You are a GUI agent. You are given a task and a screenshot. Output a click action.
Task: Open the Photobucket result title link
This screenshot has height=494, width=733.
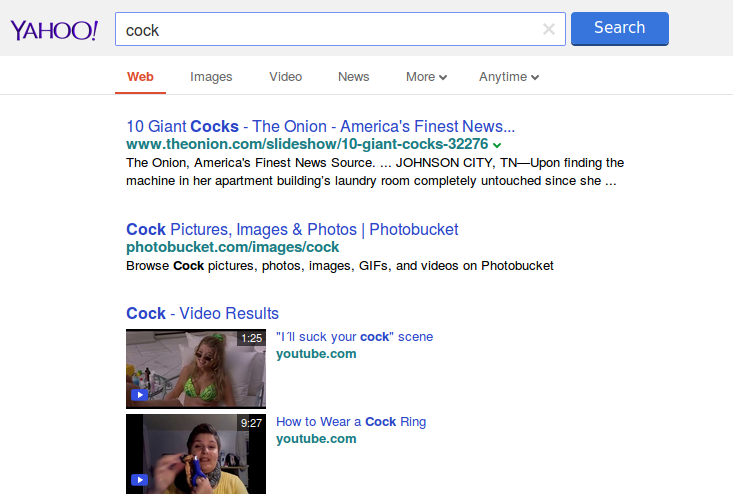click(292, 229)
